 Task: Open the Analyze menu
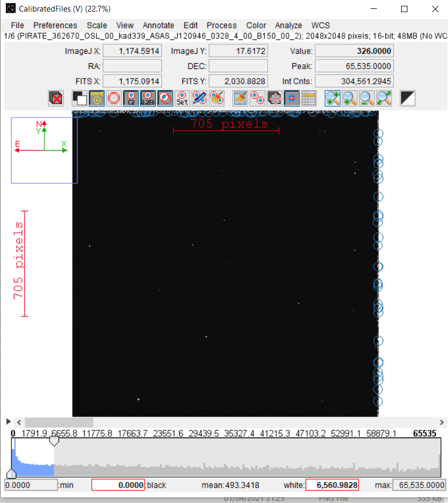tap(288, 25)
